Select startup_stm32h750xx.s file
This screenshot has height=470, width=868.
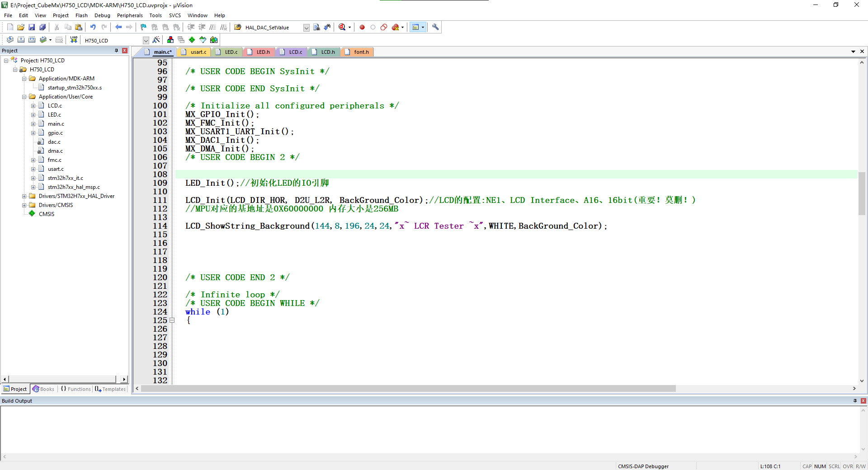coord(75,88)
